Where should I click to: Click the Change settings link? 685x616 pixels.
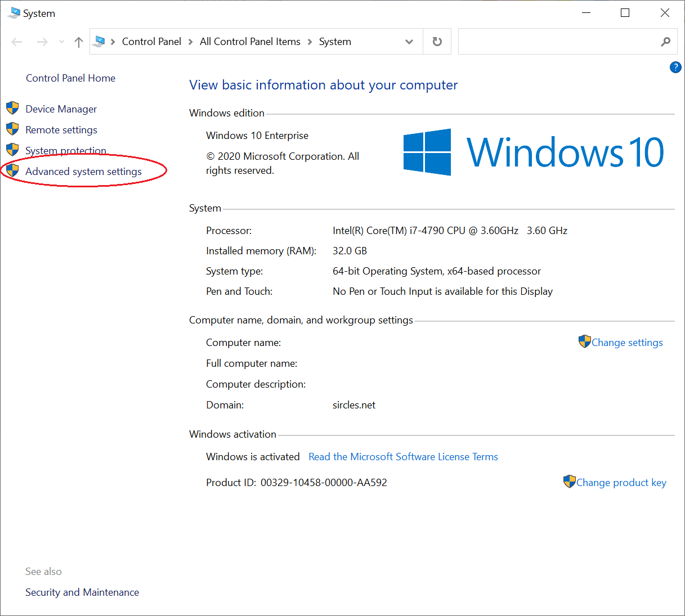pyautogui.click(x=627, y=343)
